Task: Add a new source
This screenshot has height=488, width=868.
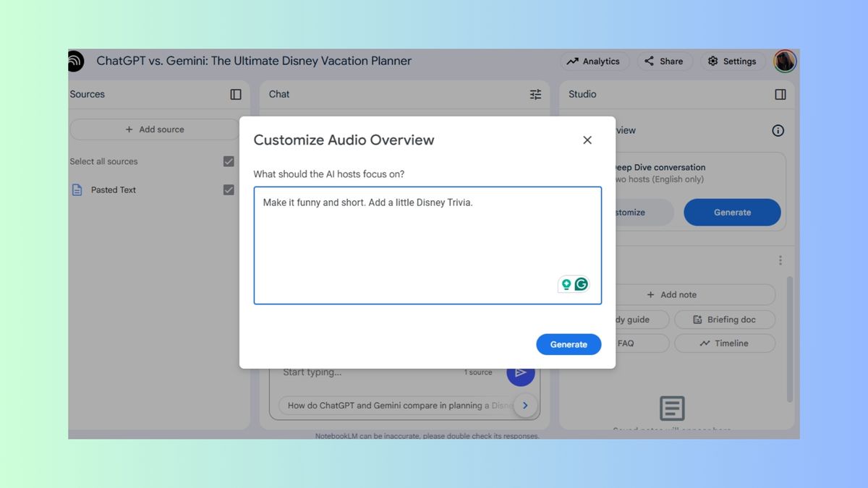Action: coord(155,129)
